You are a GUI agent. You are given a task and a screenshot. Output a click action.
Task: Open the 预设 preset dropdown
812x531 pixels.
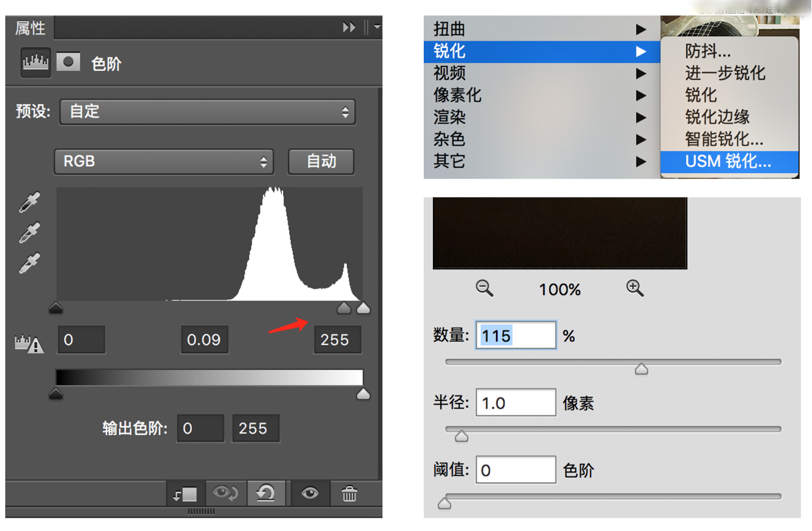(x=208, y=112)
